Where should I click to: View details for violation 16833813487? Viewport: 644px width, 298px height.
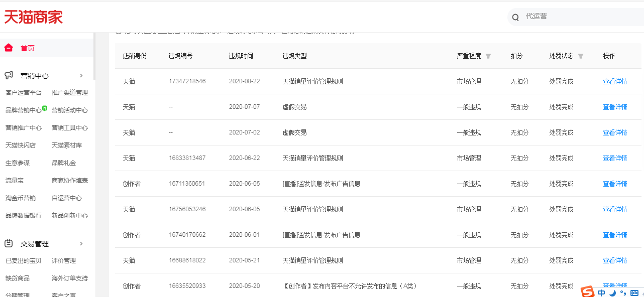[x=615, y=158]
